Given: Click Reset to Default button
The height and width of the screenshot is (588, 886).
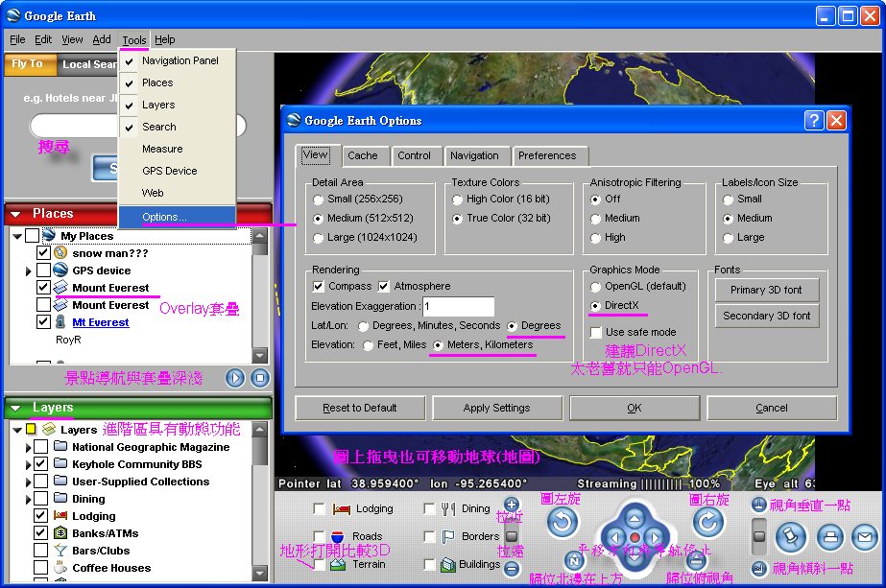Looking at the screenshot, I should tap(360, 408).
